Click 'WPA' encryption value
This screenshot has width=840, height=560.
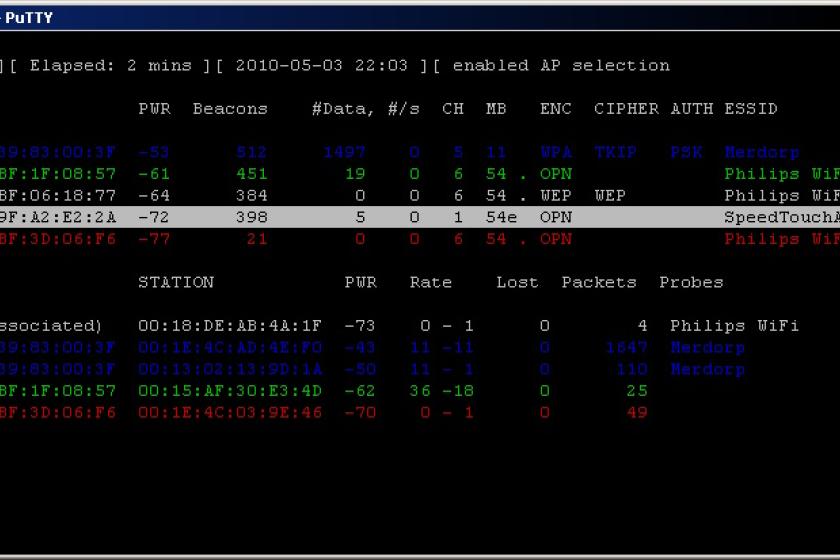click(556, 152)
